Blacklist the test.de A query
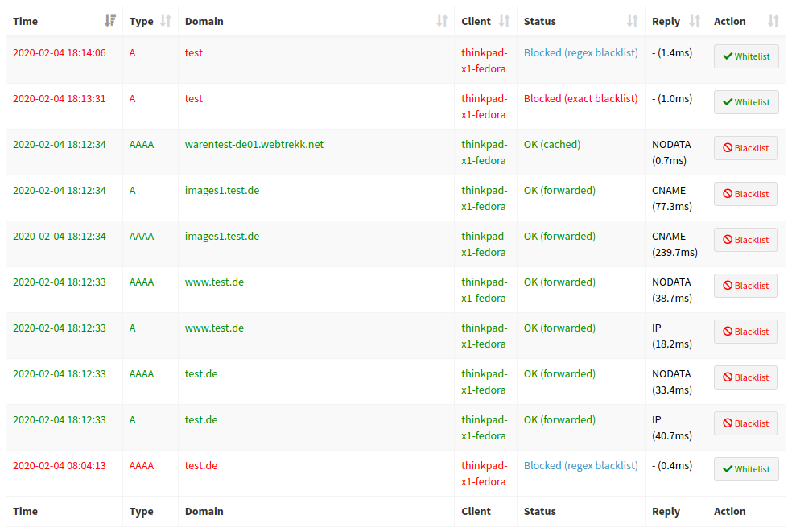Image resolution: width=792 pixels, height=532 pixels. point(745,423)
